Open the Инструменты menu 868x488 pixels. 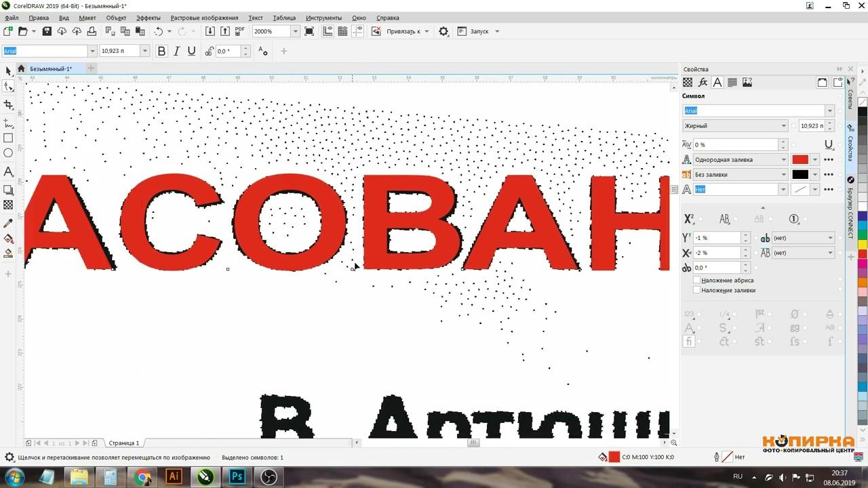click(x=323, y=18)
